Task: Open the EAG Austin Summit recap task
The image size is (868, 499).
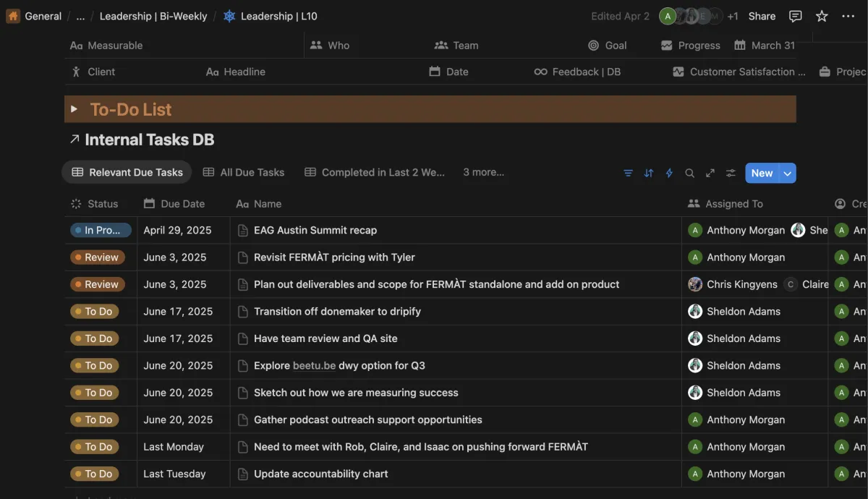Action: point(315,230)
